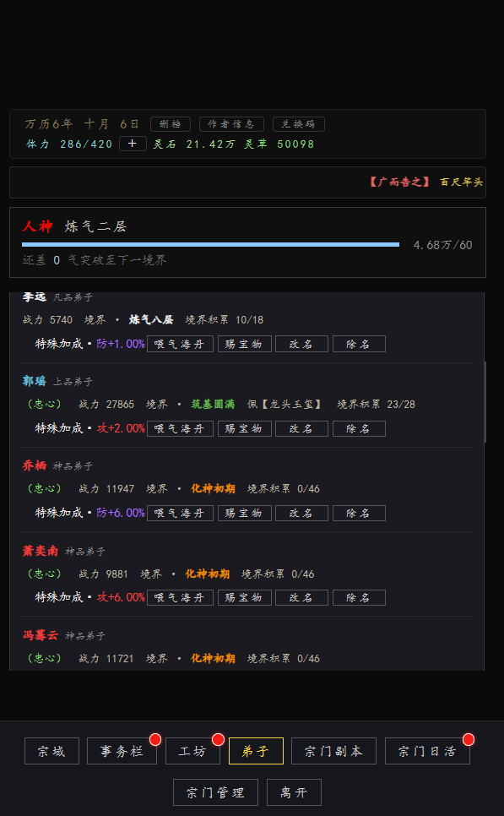Click 赐宝物 for disciple 乔栖

click(x=245, y=513)
